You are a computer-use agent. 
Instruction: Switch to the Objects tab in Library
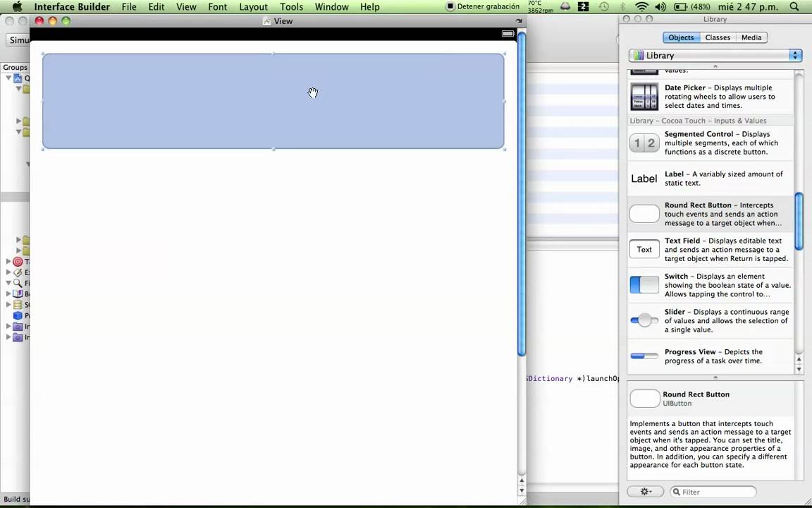[x=680, y=37]
